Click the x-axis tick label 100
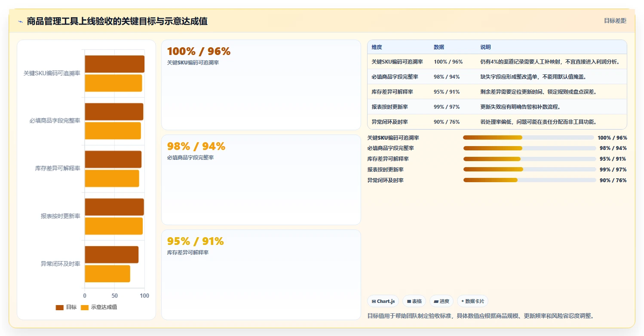The height and width of the screenshot is (336, 644). click(144, 296)
